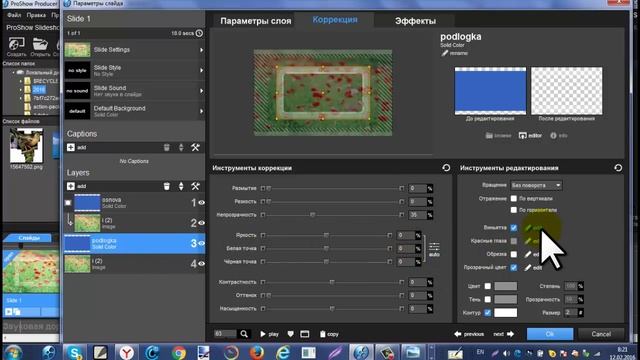Viewport: 640px width, 360px height.
Task: Click the copy button
Action: [x=329, y=334]
